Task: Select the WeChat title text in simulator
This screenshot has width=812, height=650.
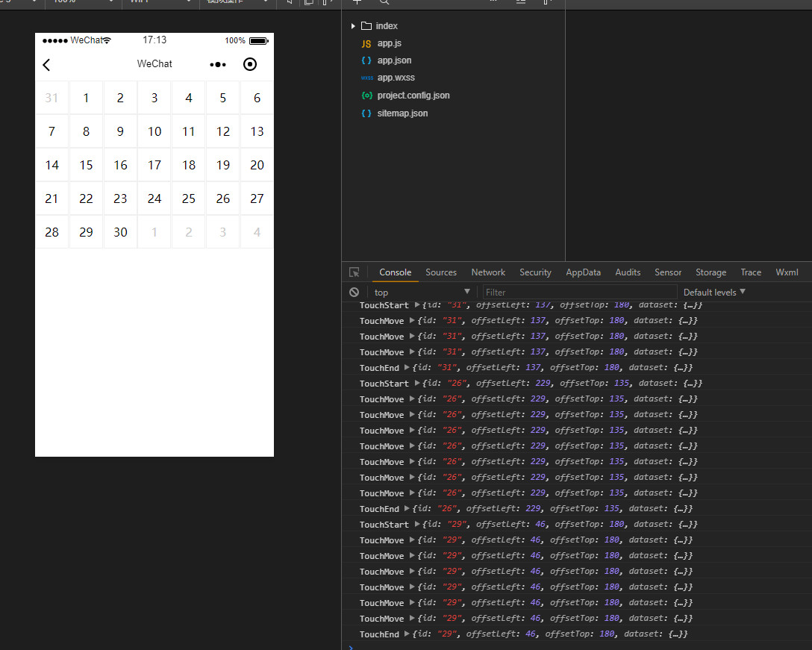Action: (x=154, y=63)
